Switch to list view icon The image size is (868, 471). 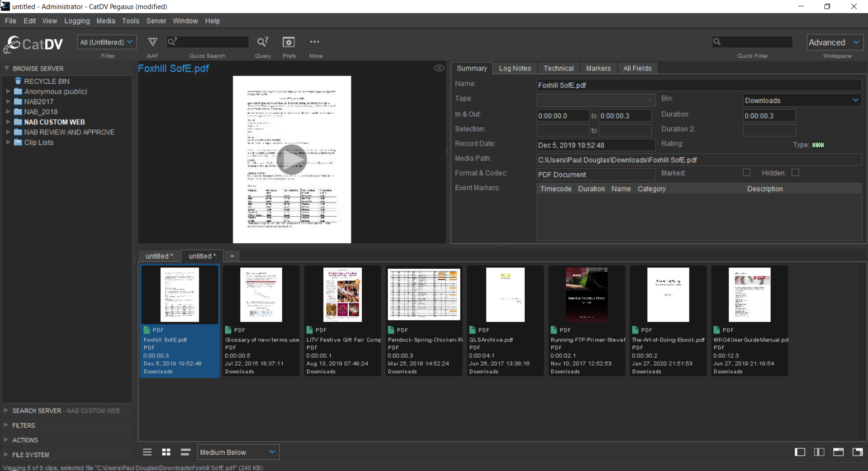(x=147, y=452)
